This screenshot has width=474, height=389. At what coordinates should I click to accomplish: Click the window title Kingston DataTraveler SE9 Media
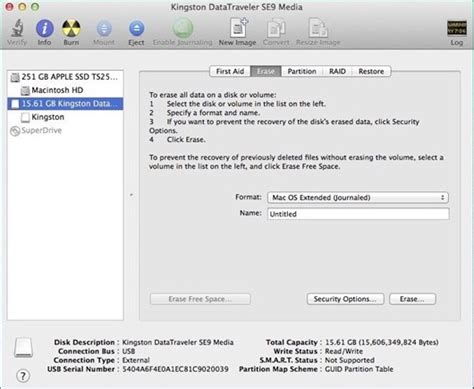237,7
